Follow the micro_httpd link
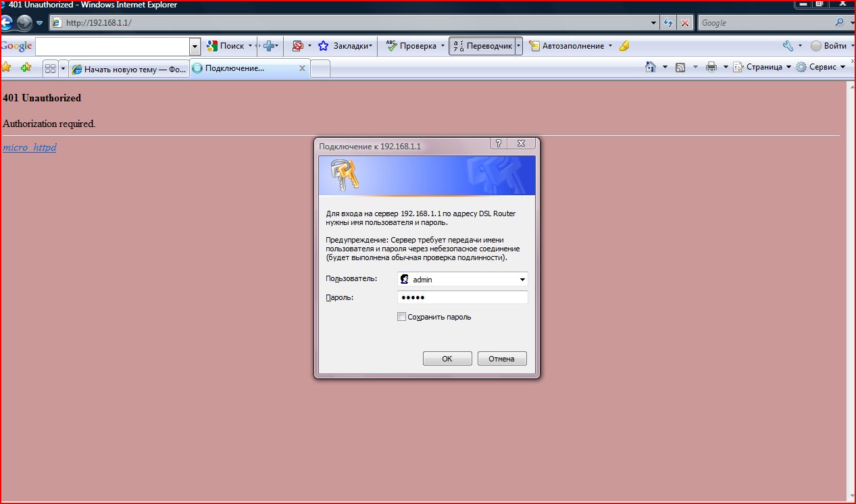 (x=30, y=147)
